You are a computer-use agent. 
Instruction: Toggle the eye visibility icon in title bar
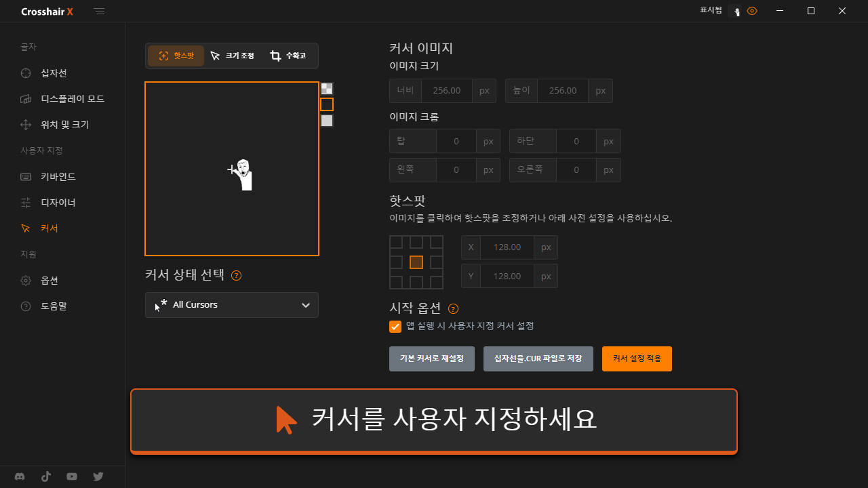click(751, 11)
